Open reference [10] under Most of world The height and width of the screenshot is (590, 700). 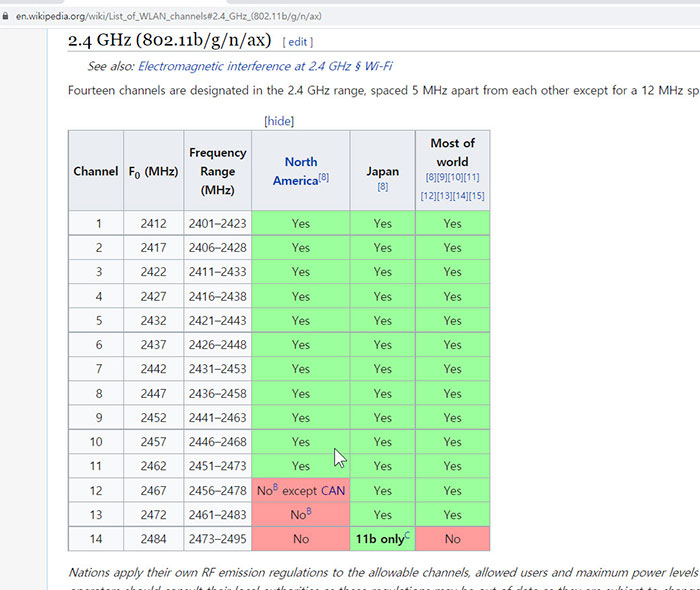click(x=455, y=177)
